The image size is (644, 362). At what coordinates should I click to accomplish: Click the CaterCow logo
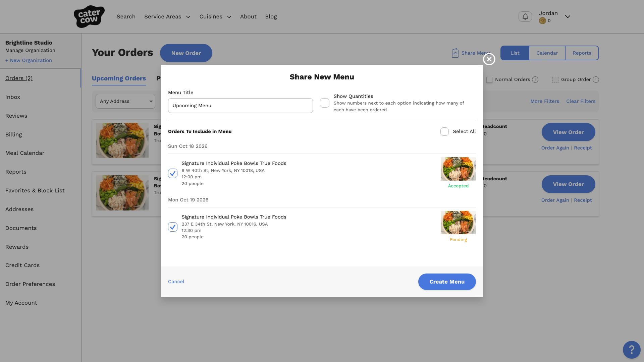[x=89, y=16]
